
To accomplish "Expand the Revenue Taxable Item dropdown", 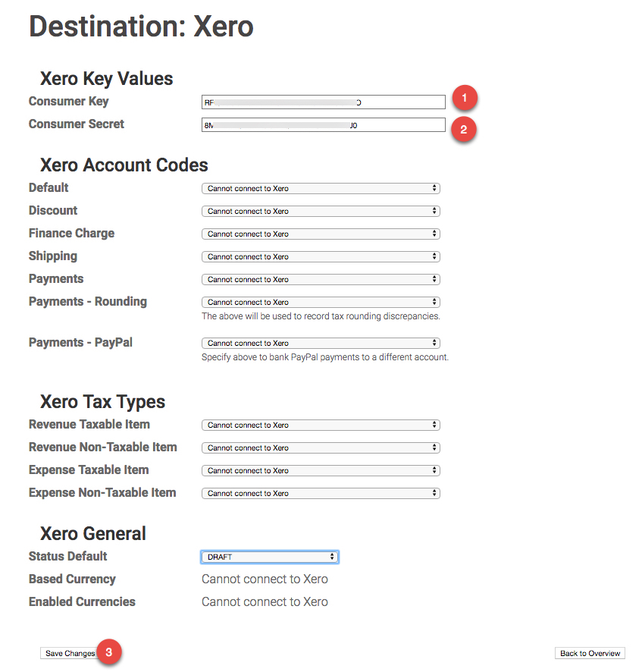I will (x=321, y=425).
